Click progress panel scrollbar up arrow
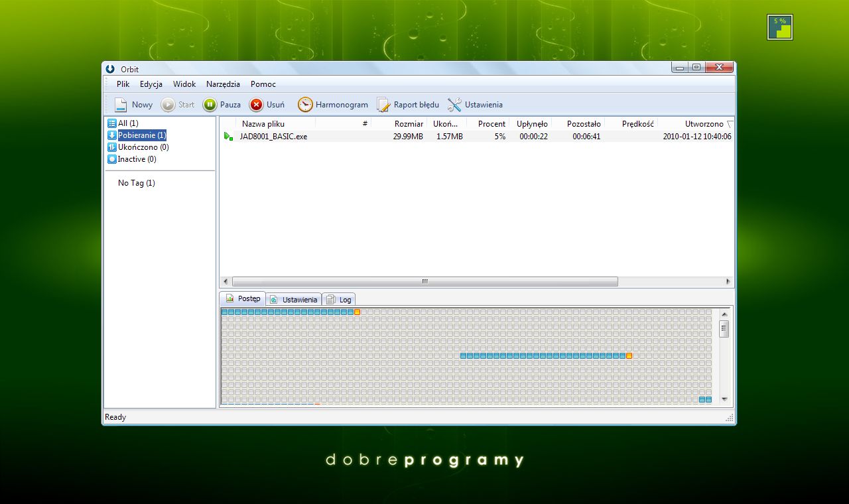 coord(724,314)
